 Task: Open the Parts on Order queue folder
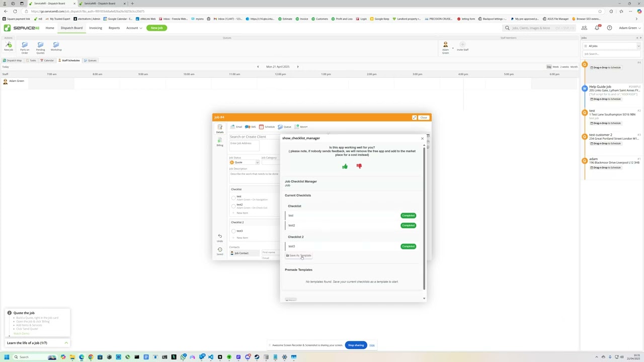(25, 45)
